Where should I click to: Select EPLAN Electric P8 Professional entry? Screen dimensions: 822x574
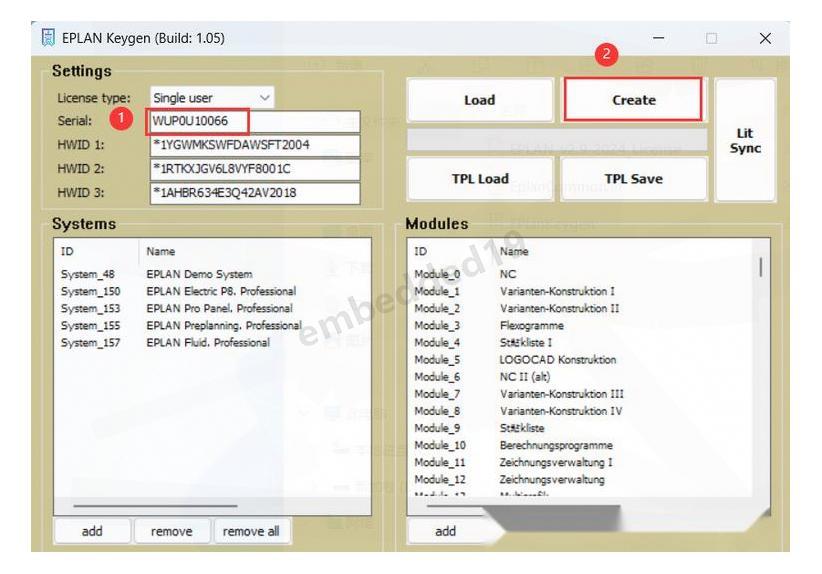point(220,291)
